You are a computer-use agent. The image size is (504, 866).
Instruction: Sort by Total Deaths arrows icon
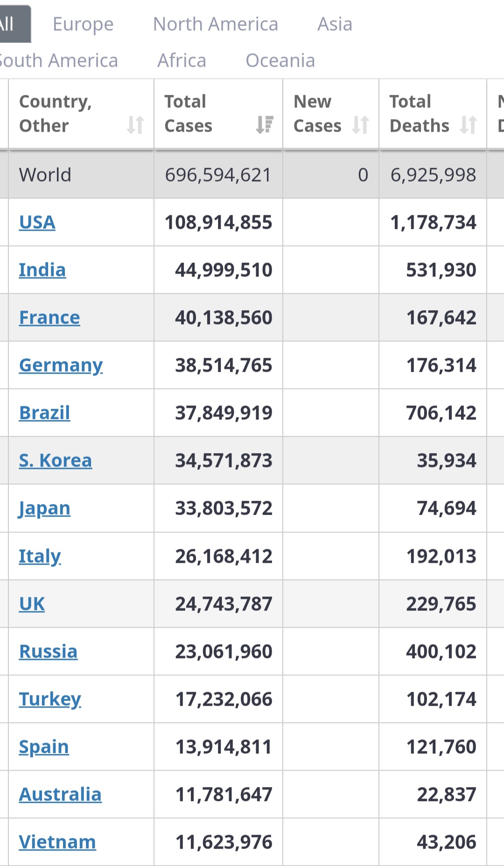click(x=468, y=125)
